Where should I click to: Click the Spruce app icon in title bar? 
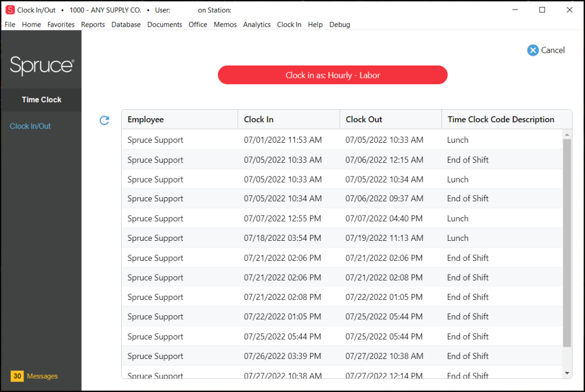(x=10, y=10)
